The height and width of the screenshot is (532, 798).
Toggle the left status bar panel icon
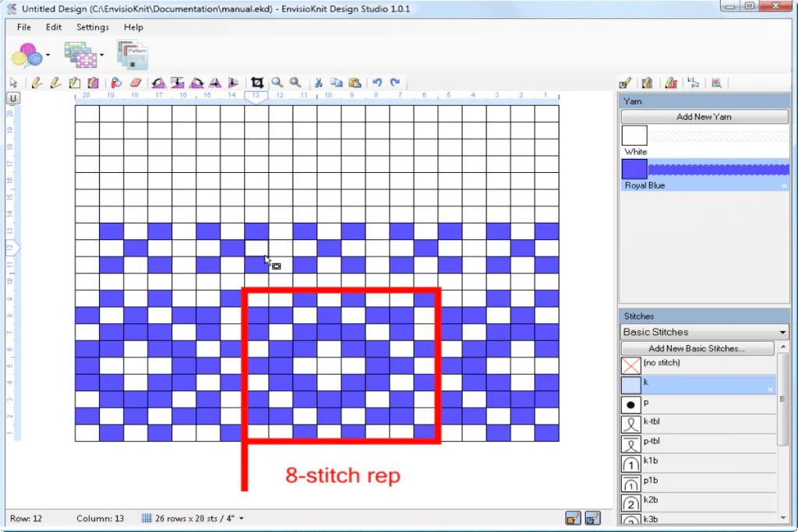pos(573,518)
